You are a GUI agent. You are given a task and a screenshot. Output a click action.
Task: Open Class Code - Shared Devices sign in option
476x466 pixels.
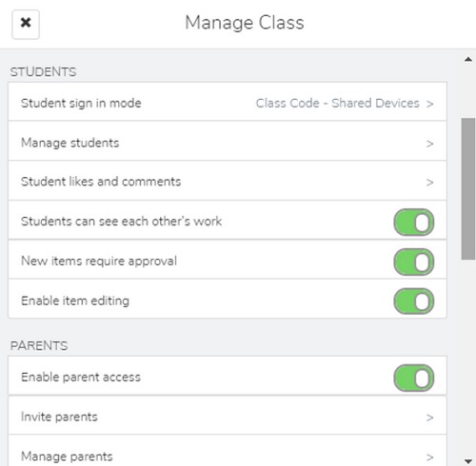(x=338, y=104)
